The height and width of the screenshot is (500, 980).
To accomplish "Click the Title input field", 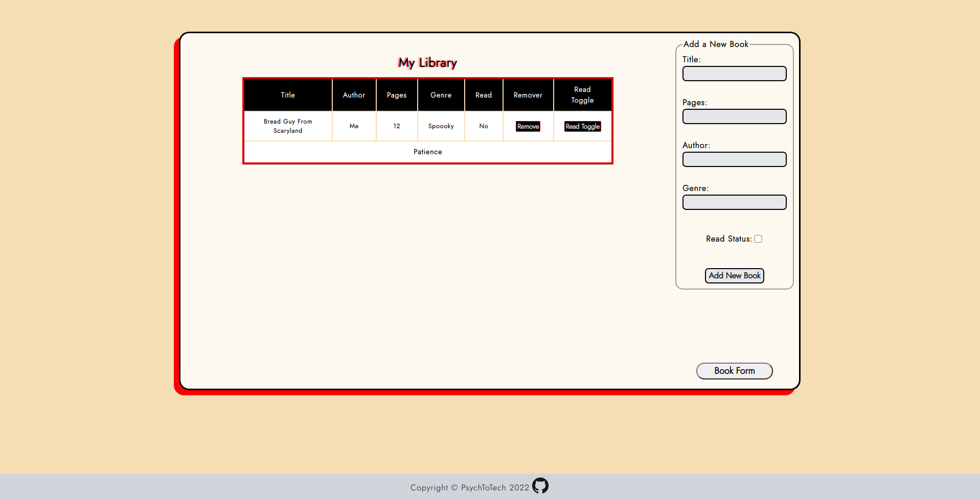I will pos(734,74).
